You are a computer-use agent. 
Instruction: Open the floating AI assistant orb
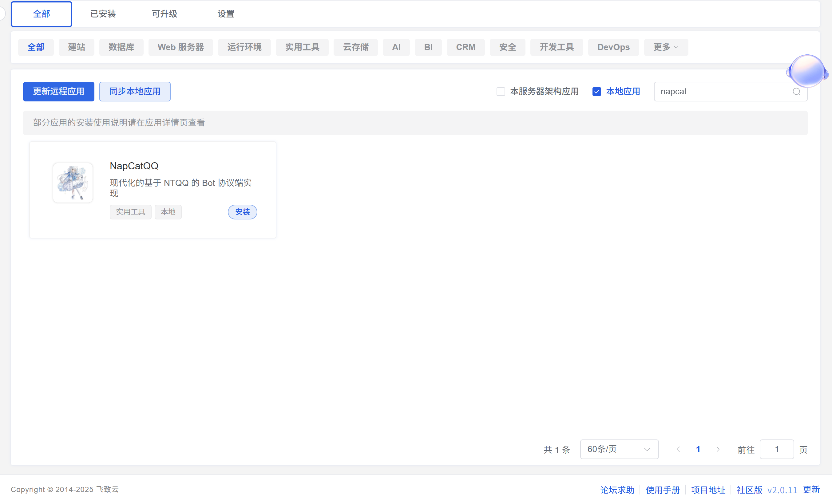coord(807,71)
